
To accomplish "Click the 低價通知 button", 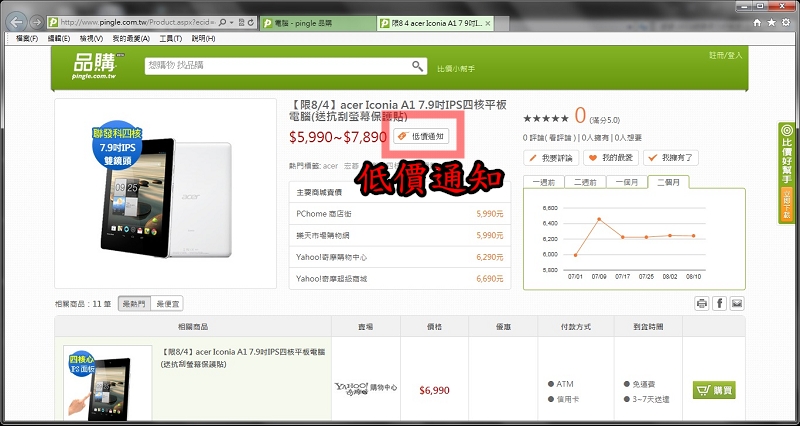I will (421, 136).
